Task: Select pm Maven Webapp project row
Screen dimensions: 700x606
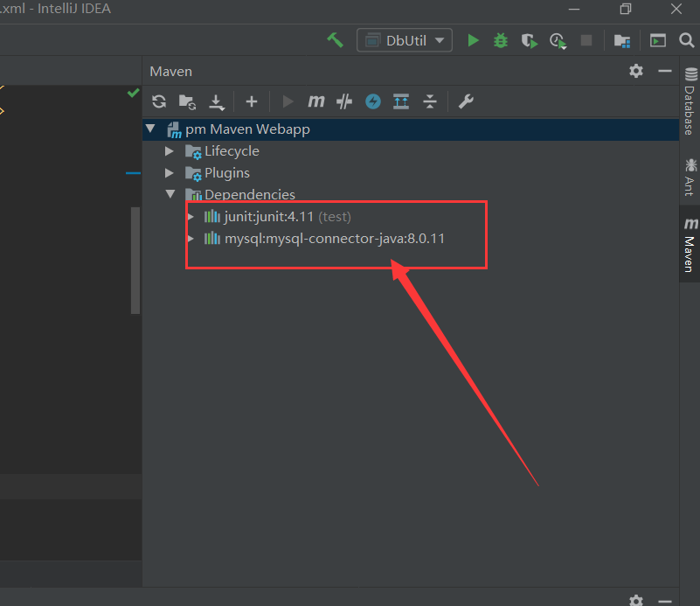Action: click(411, 129)
